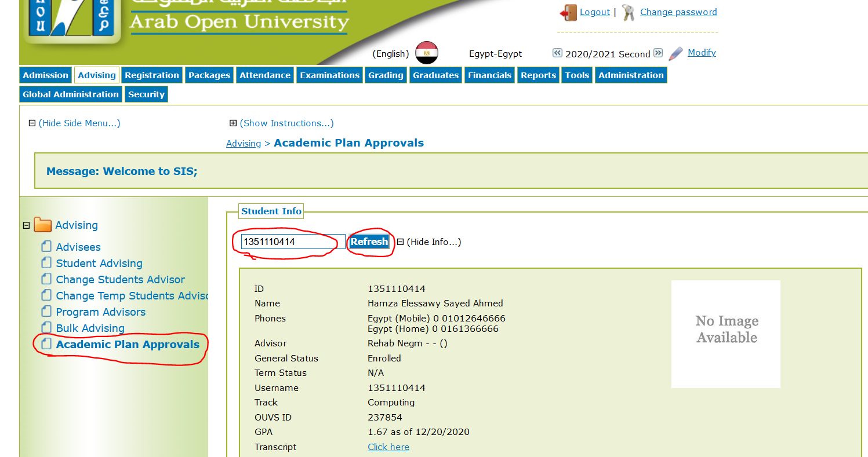Click the GPA value 1.67 as of 12/20/2020
This screenshot has height=457, width=868.
(x=419, y=432)
